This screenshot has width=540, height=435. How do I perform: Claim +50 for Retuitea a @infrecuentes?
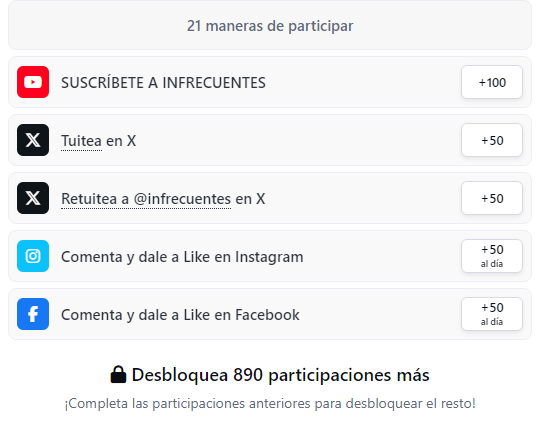(x=492, y=198)
